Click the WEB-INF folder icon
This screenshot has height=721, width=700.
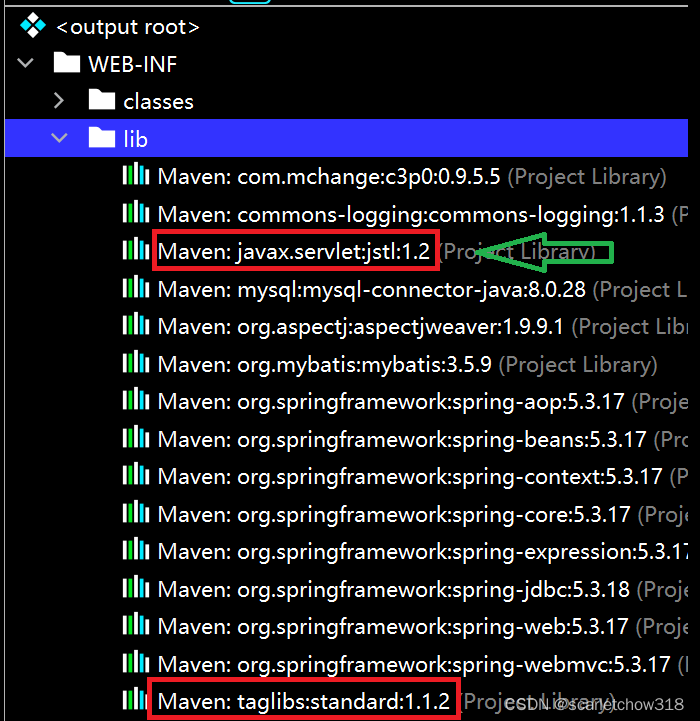pos(67,63)
